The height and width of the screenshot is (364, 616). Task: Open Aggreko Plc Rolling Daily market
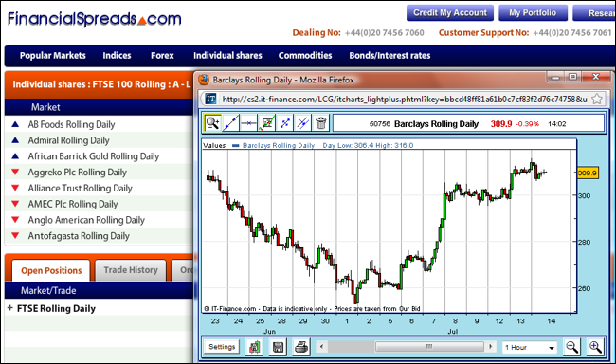tap(77, 173)
